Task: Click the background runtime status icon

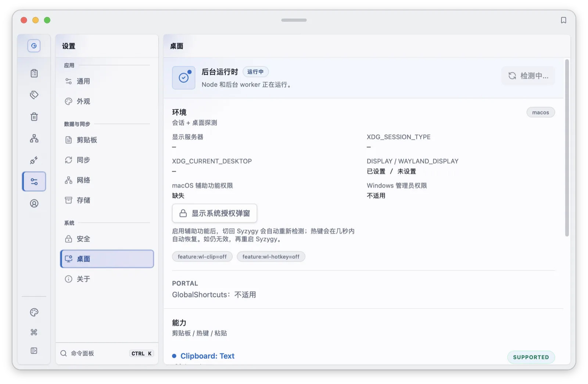Action: click(x=184, y=78)
